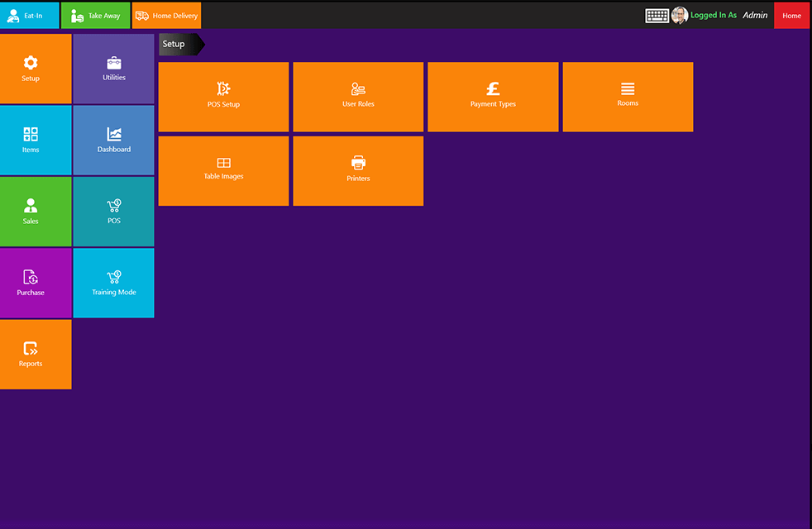Open the Printers tile
812x529 pixels.
tap(358, 170)
